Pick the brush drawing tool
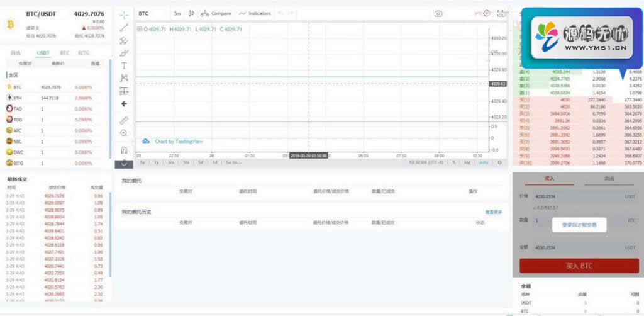Screen dimensions: 644x316 [124, 53]
